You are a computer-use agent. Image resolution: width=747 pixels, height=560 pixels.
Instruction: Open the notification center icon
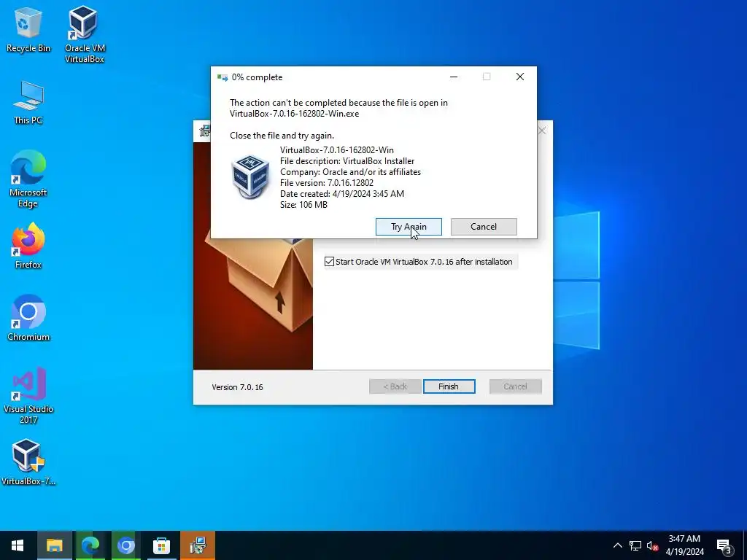(724, 546)
